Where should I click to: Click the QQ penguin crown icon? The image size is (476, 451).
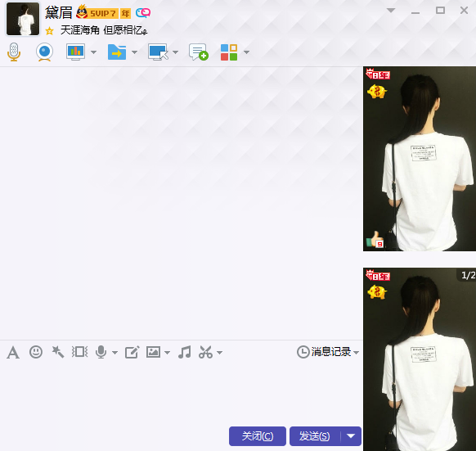[x=82, y=11]
